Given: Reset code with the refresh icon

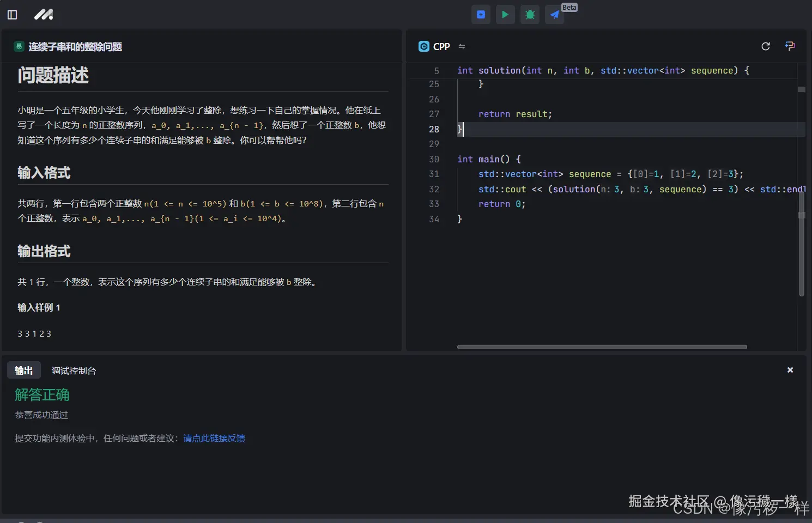Looking at the screenshot, I should point(766,46).
